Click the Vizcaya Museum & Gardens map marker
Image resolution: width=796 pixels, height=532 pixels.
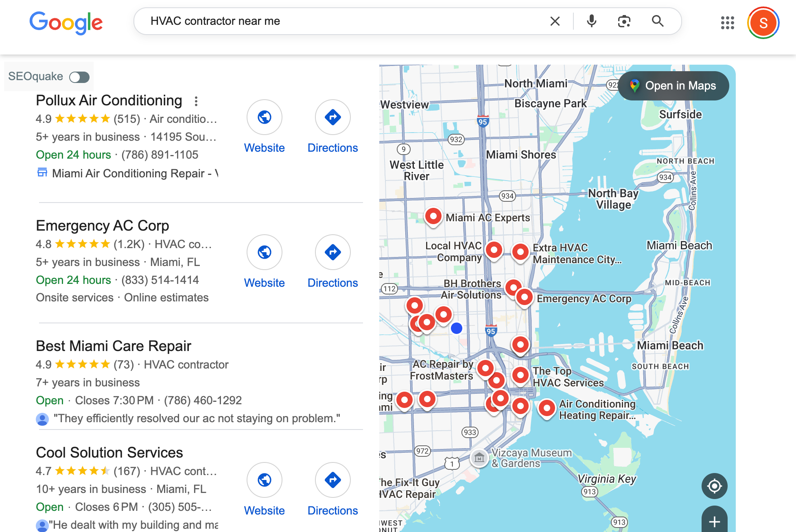coord(479,458)
